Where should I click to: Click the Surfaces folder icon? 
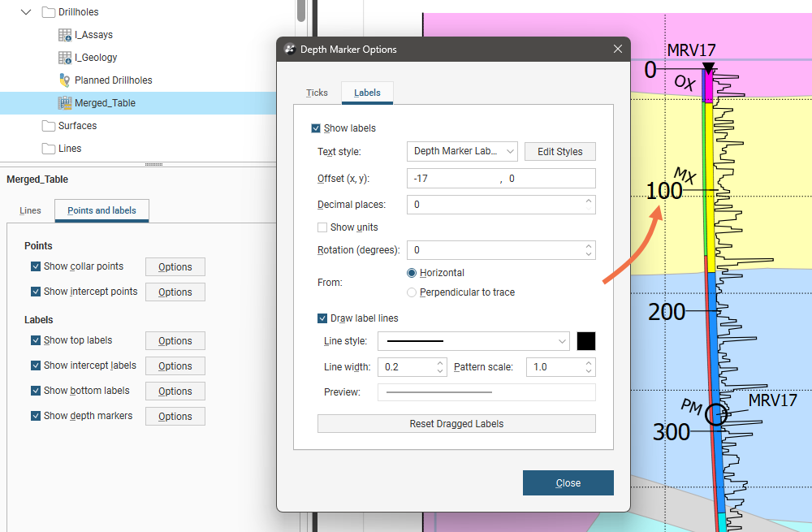[49, 126]
